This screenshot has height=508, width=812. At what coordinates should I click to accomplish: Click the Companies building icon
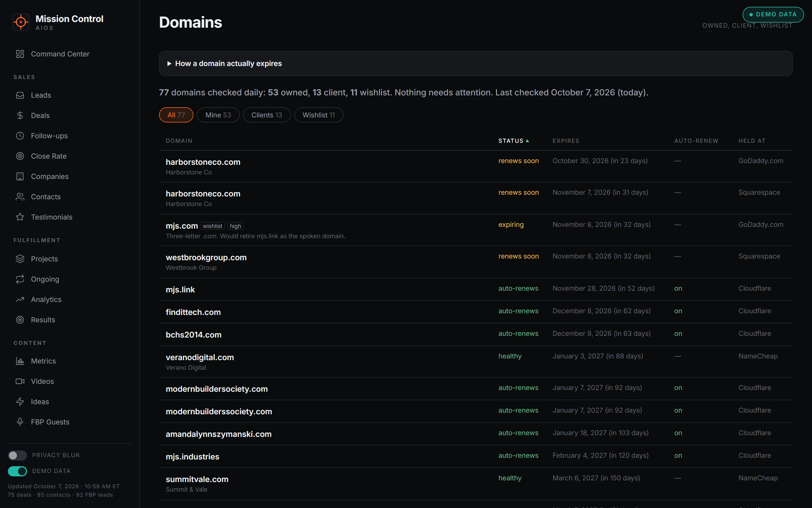pos(20,176)
